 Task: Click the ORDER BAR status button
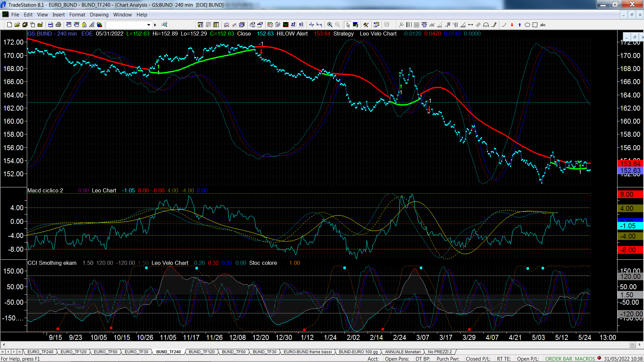[x=559, y=359]
